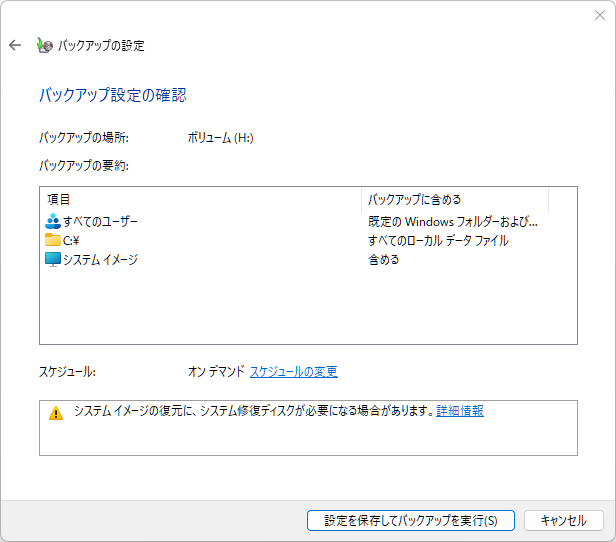Click the オン デマンド schedule value
The height and width of the screenshot is (542, 616).
(x=216, y=372)
